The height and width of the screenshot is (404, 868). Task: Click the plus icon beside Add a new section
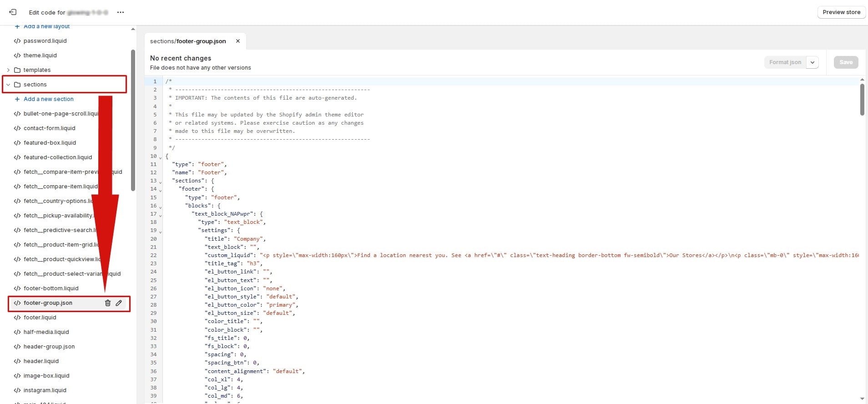17,99
